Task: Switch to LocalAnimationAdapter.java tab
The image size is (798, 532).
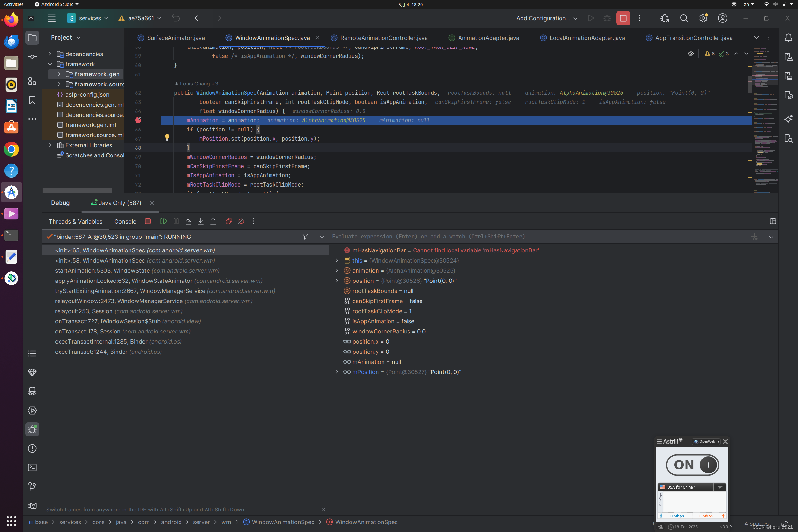Action: pos(582,38)
